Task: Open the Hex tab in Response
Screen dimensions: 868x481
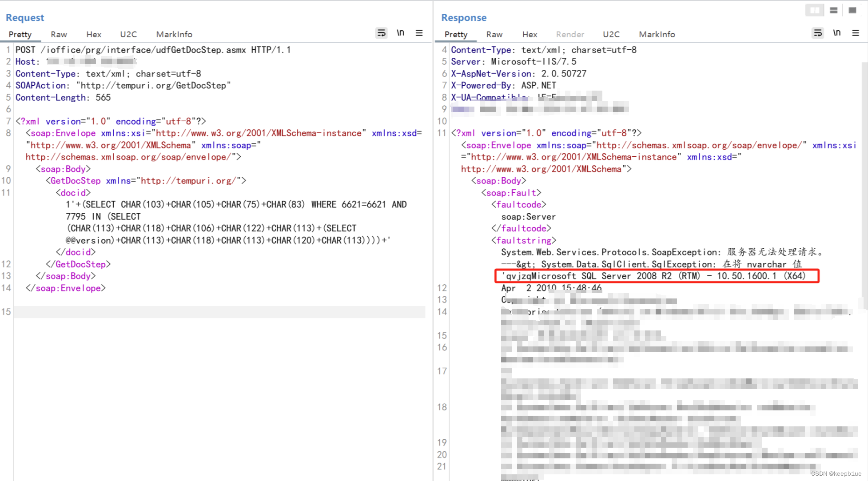Action: coord(530,34)
